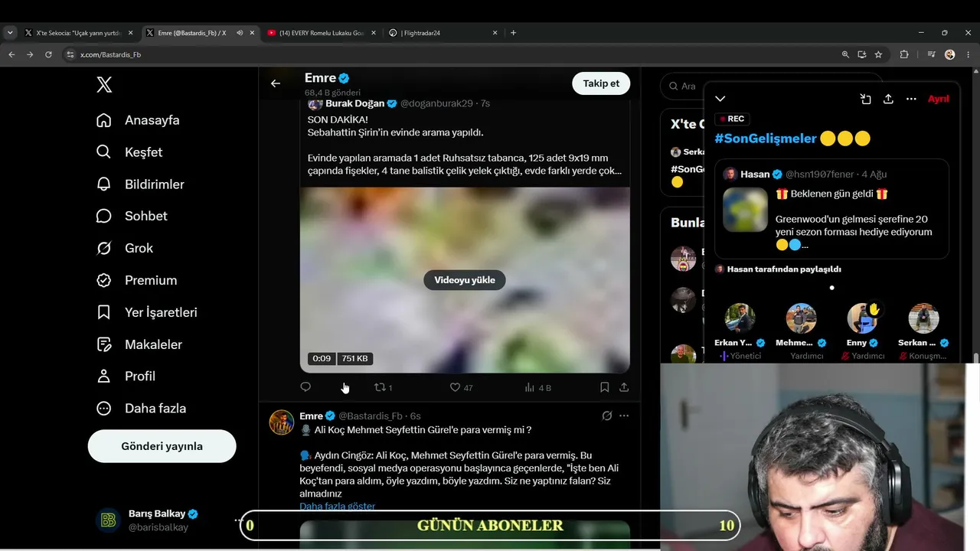Screen dimensions: 980x551
Task: Click the pop-out icon in the Space panel
Action: click(x=865, y=99)
